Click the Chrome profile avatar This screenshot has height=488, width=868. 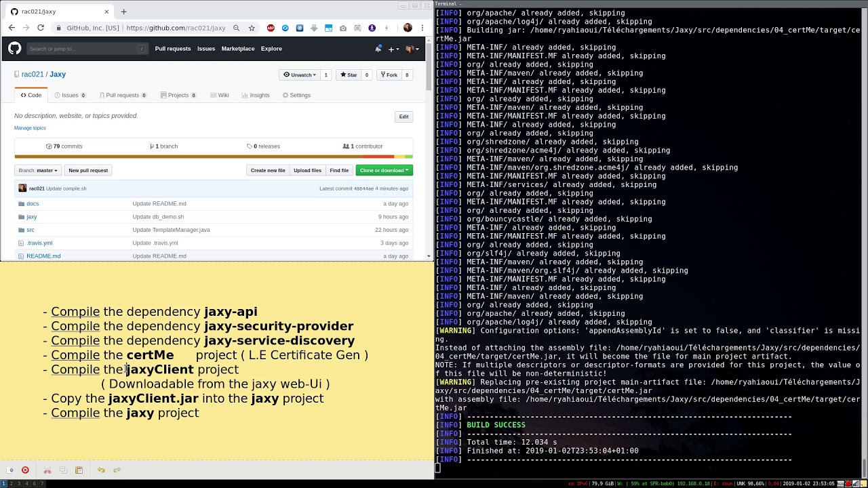tap(408, 28)
